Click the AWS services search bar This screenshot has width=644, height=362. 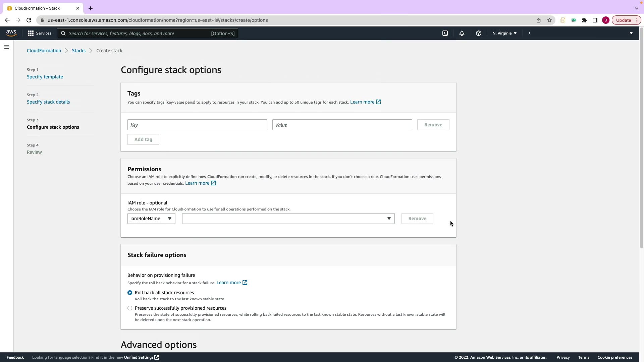(148, 33)
